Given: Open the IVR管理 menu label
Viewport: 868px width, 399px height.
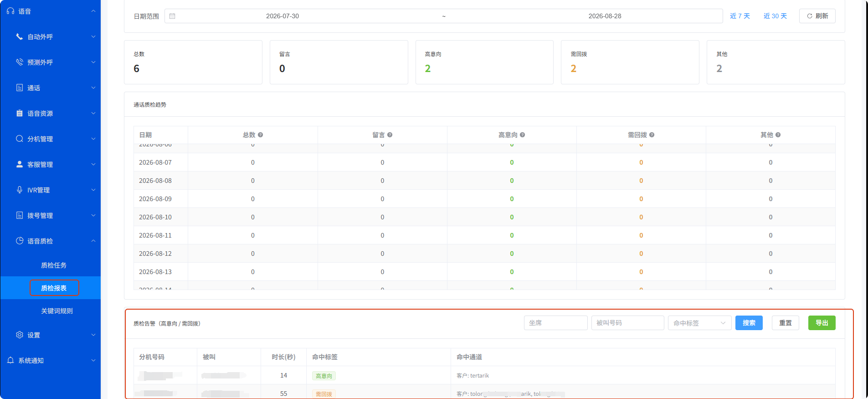Looking at the screenshot, I should click(38, 190).
